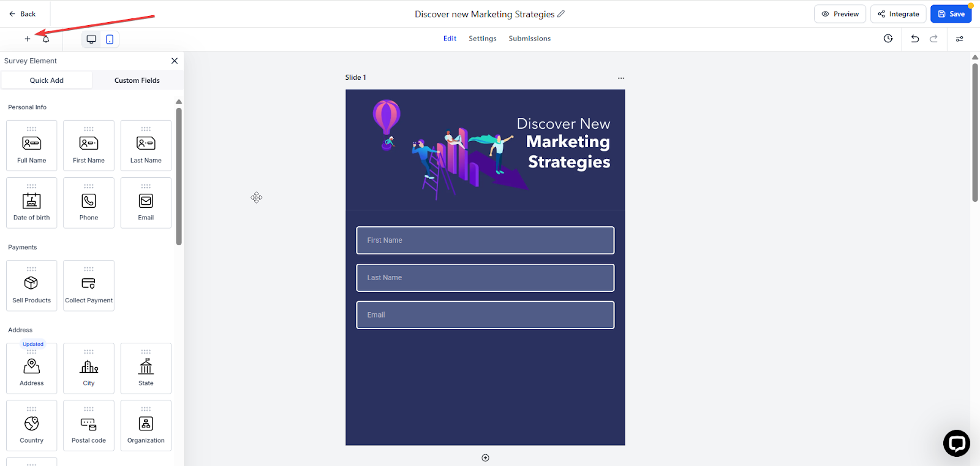Open the Submissions tab
This screenshot has height=466, width=980.
530,39
